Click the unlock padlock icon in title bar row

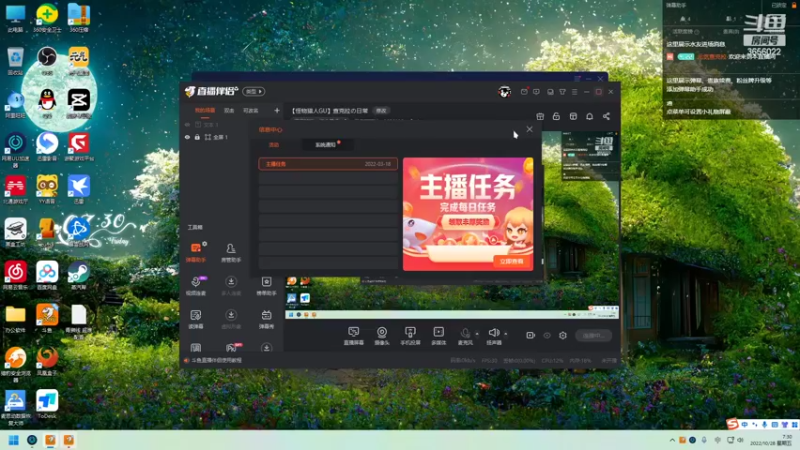[x=556, y=116]
